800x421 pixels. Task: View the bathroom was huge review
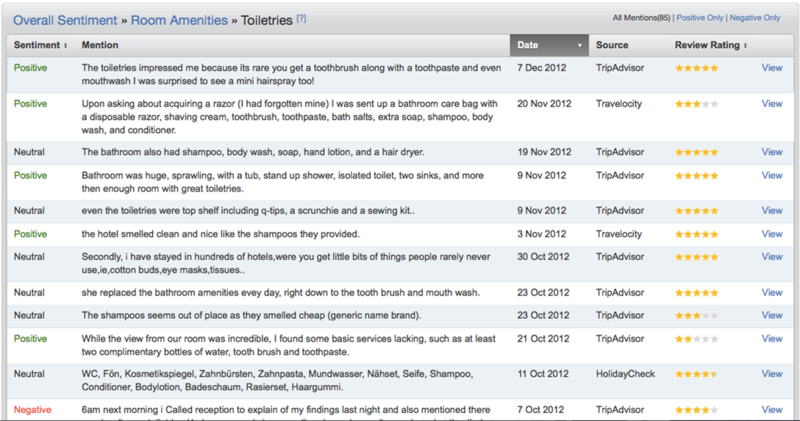coord(772,176)
